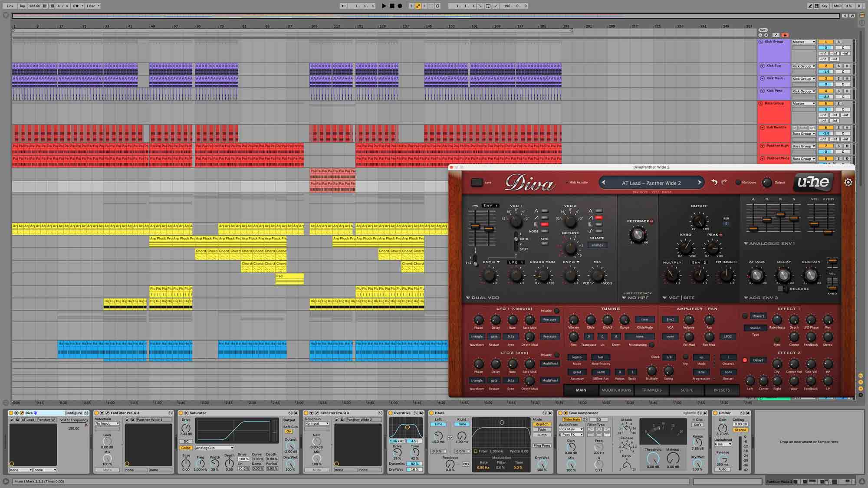Click the Diva Configure button
868x488 pixels.
(73, 413)
